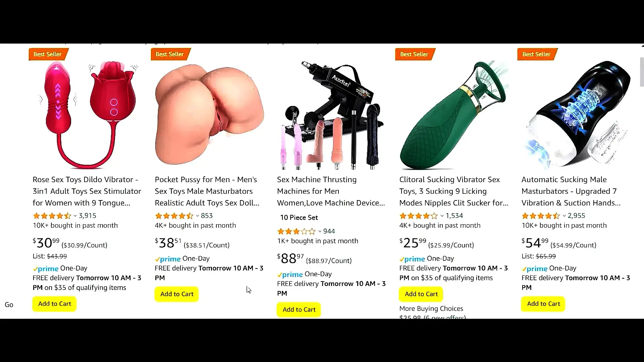Add the $88.97 10 Piece Set to cart

(299, 309)
